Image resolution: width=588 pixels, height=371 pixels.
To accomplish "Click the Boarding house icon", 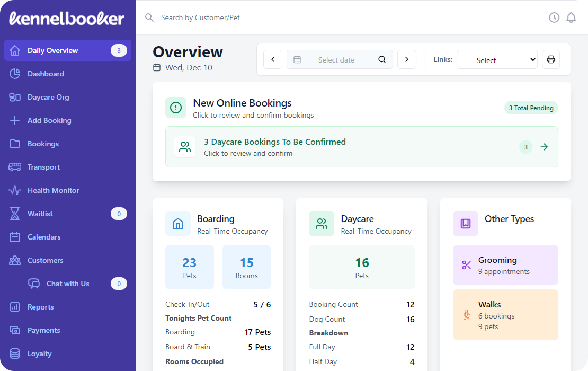I will click(x=178, y=224).
